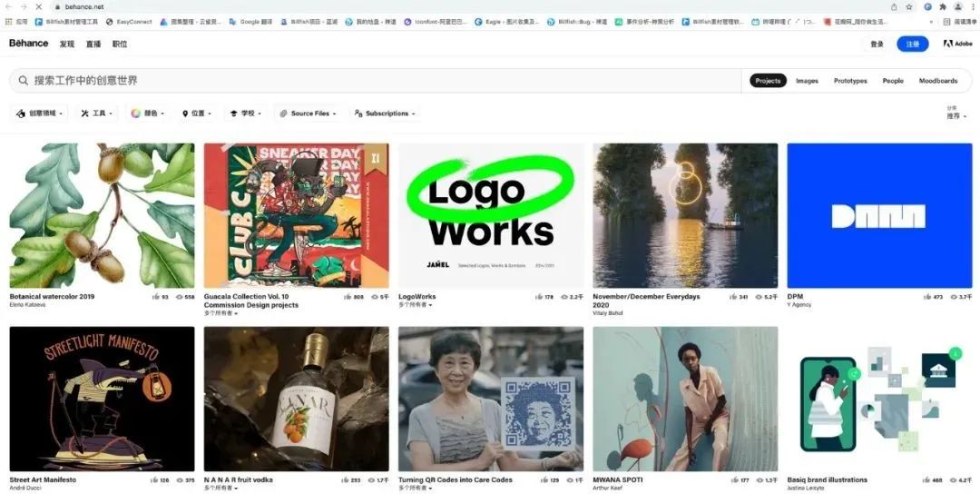Click the Adobe logo in header
This screenshot has height=504, width=980.
click(959, 44)
